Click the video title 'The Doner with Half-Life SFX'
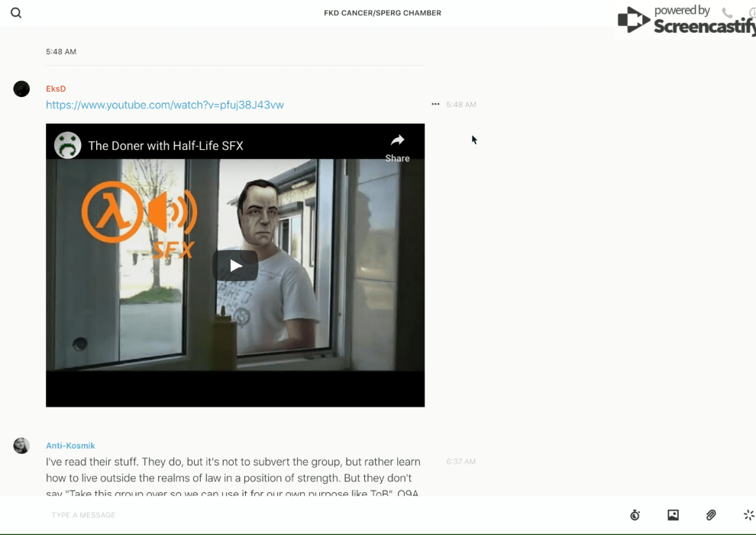Screen dimensions: 756x535 click(166, 145)
